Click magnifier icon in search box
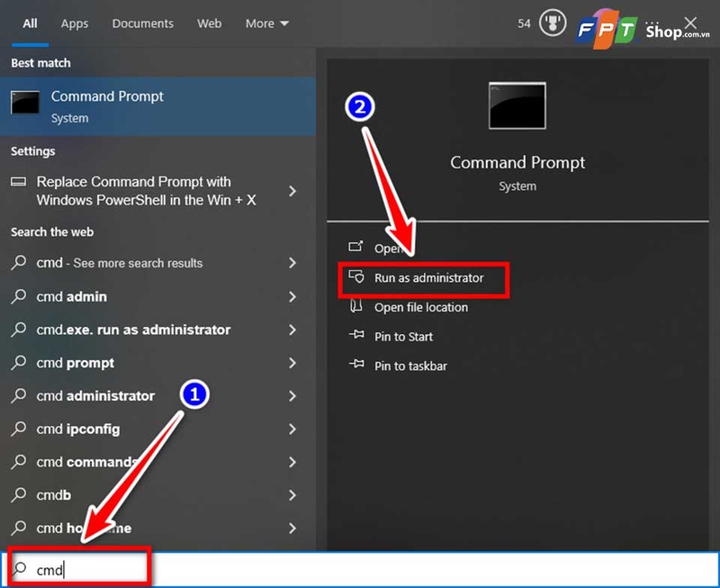Viewport: 720px width, 588px height. 19,569
